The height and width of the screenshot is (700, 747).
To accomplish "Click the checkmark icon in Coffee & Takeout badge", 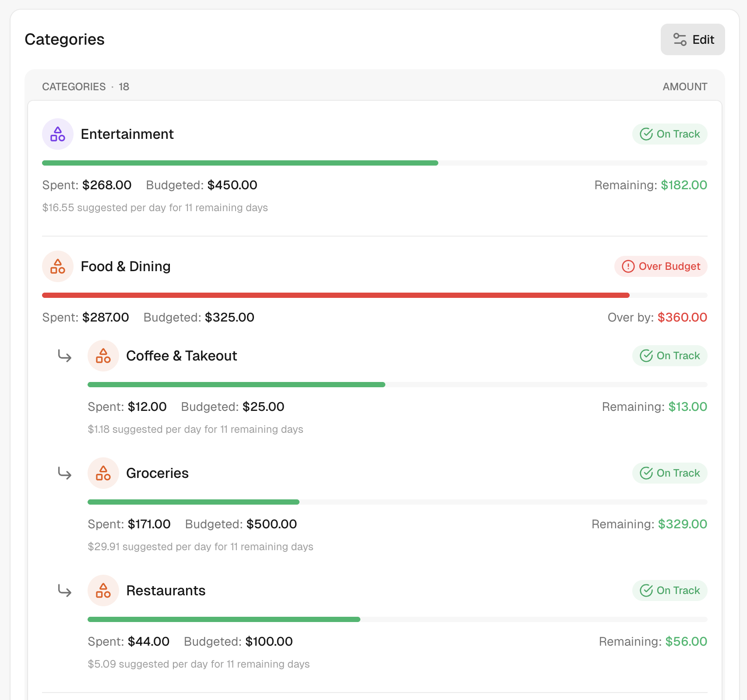I will click(646, 356).
